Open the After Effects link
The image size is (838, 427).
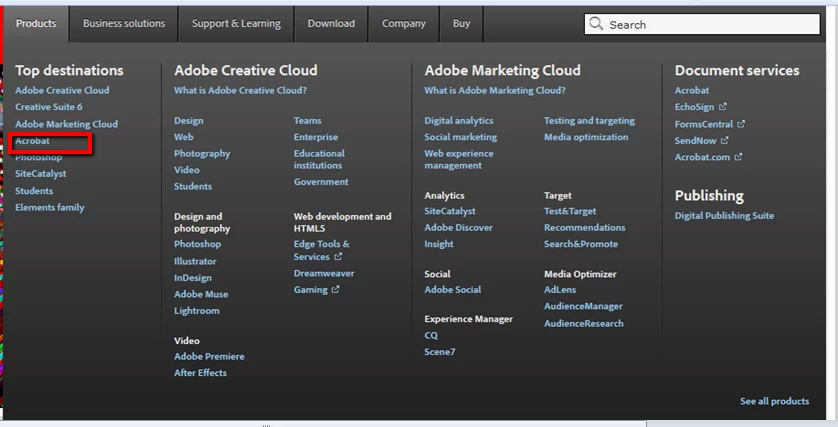[x=200, y=373]
